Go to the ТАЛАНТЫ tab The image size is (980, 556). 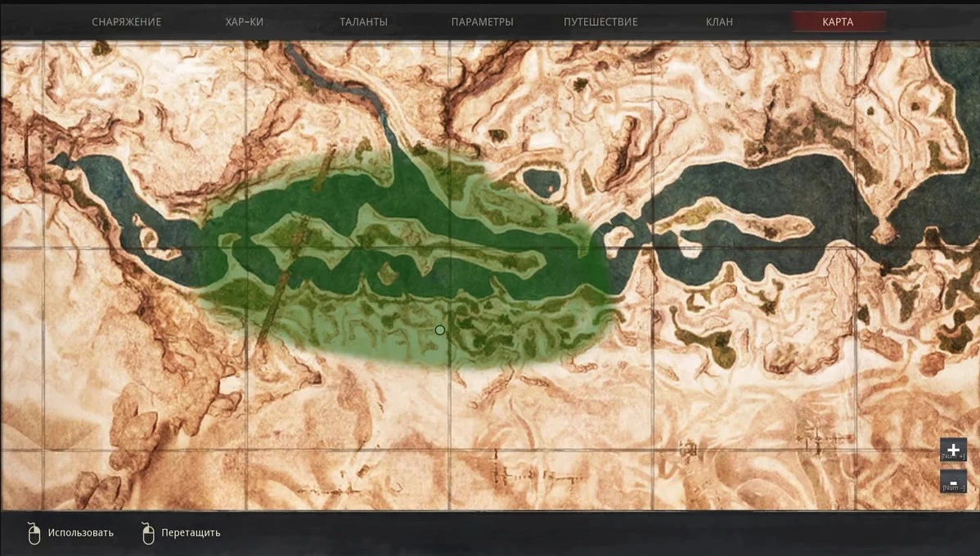[x=363, y=22]
